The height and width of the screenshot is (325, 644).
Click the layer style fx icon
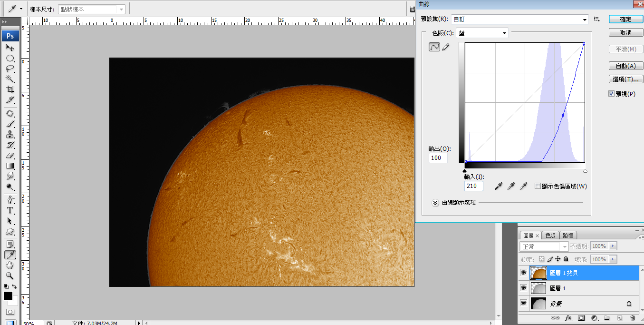tap(568, 318)
